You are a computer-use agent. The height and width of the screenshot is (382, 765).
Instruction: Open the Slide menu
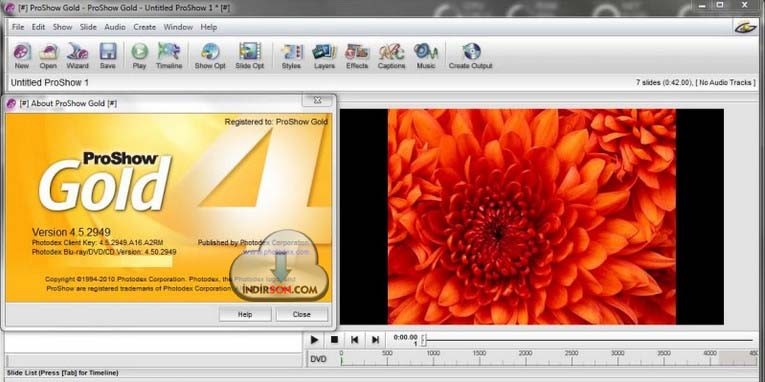(x=88, y=27)
